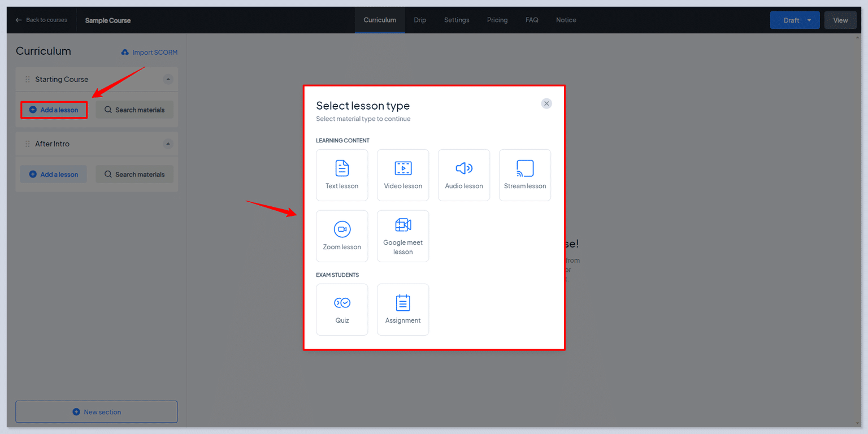Select the Google meet lesson type

[403, 236]
